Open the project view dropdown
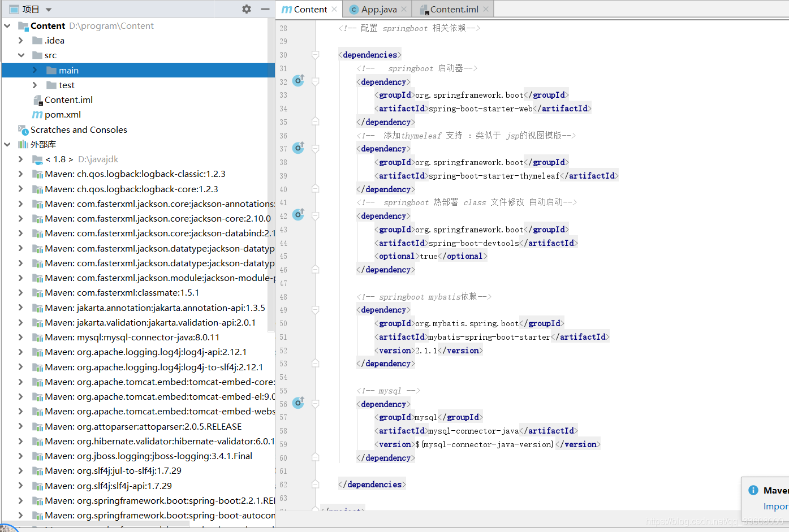This screenshot has height=532, width=789. coord(48,10)
